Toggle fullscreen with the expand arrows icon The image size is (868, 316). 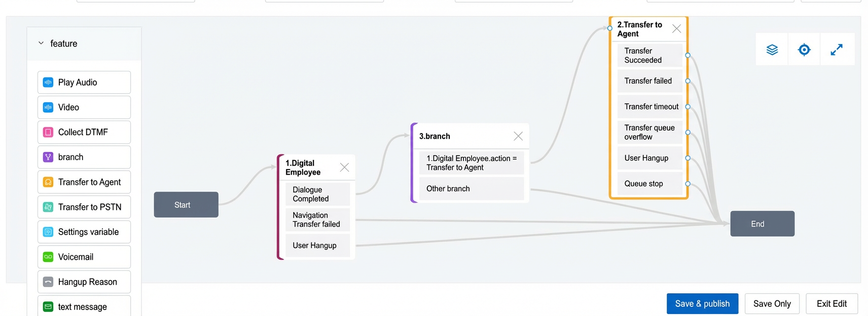pos(837,50)
